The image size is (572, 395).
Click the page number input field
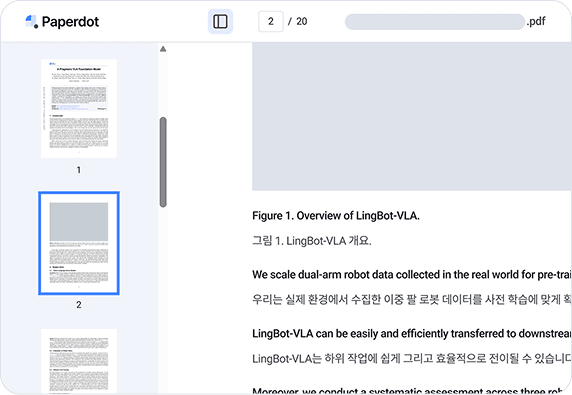tap(271, 22)
